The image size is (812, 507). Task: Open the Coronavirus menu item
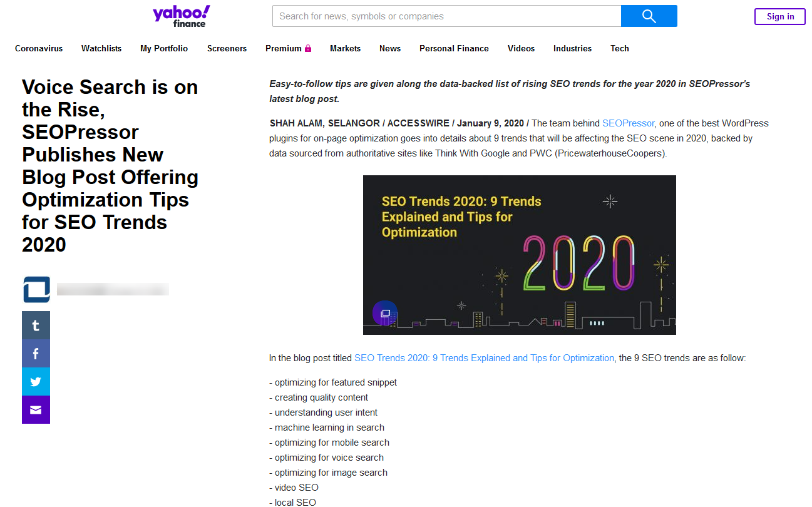click(39, 48)
